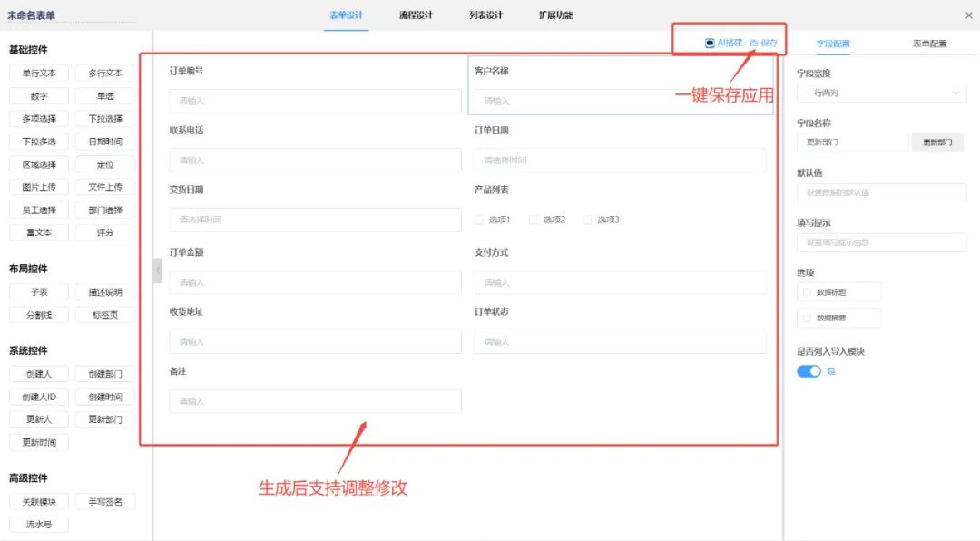Viewport: 980px width, 541px height.
Task: Add the 关联模块 advanced control
Action: coord(39,502)
